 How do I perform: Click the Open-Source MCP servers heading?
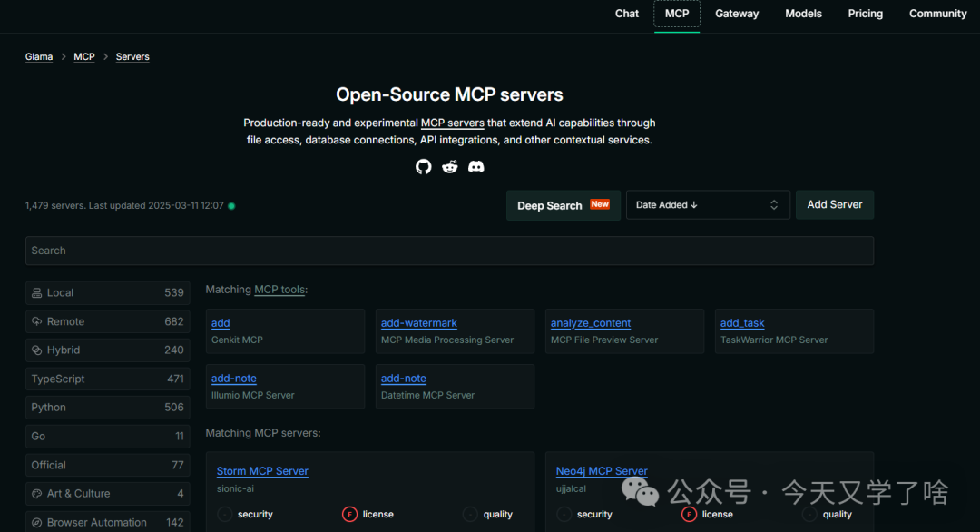[x=449, y=94]
